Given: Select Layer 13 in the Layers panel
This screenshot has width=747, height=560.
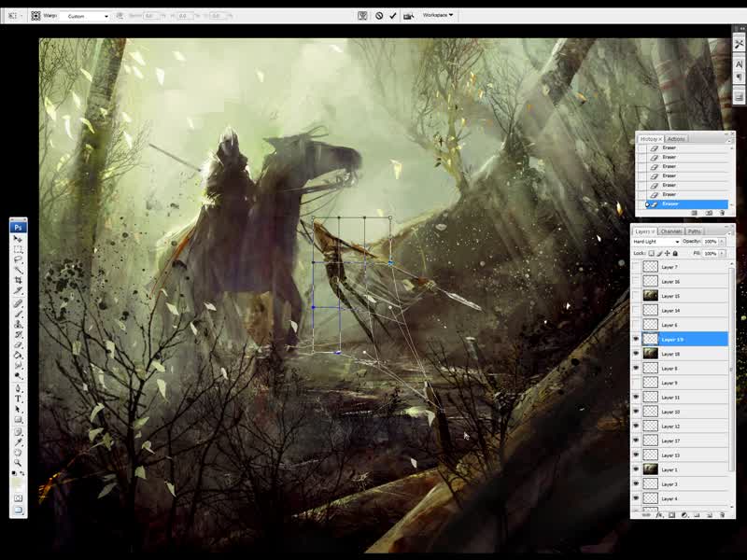Looking at the screenshot, I should click(685, 455).
